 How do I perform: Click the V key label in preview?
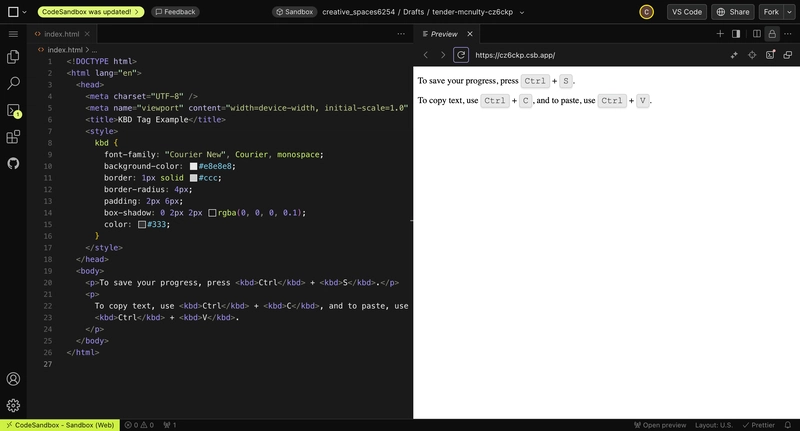(643, 100)
